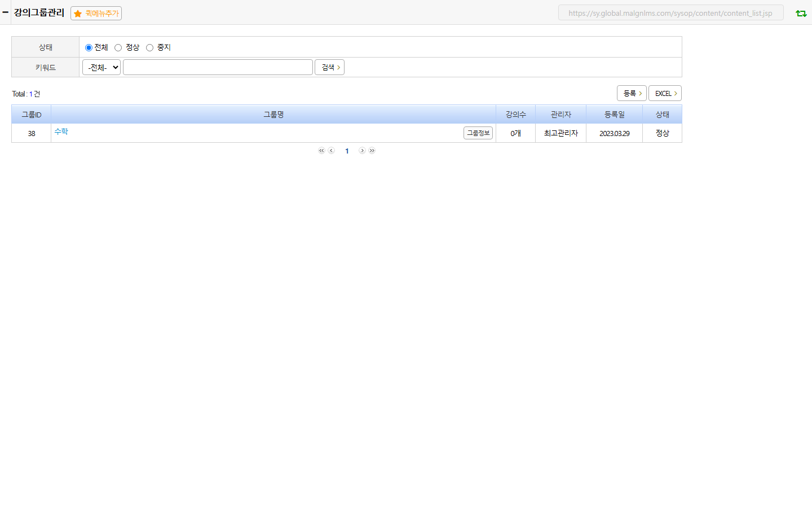Click the Total : 1 건 count text
The image size is (812, 508).
[x=26, y=94]
